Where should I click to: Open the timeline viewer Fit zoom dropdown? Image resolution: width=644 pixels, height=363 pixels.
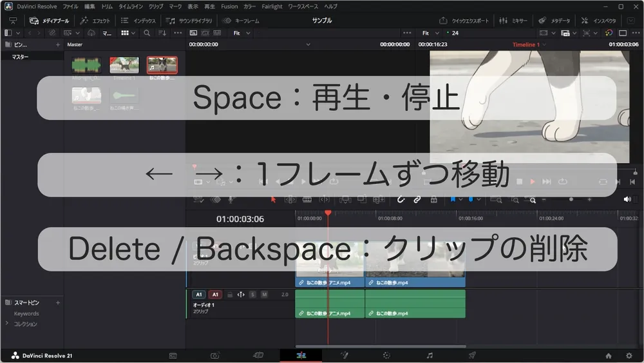pos(430,33)
